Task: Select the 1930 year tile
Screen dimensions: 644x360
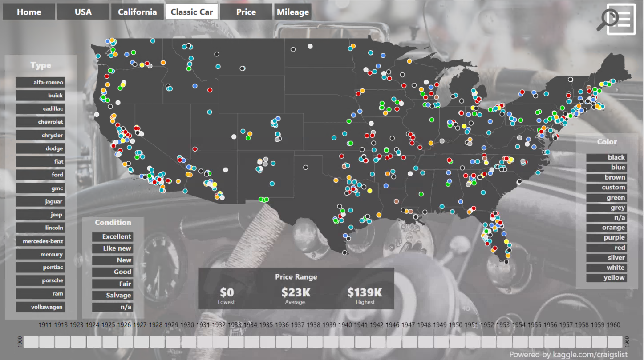Action: (189, 342)
